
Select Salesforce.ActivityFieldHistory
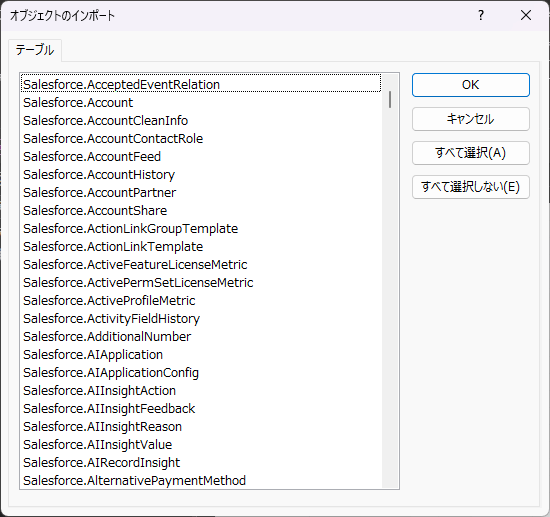pos(201,319)
